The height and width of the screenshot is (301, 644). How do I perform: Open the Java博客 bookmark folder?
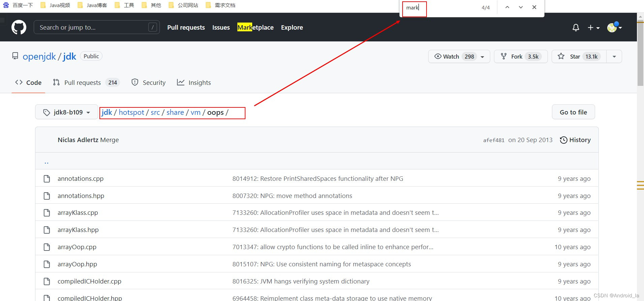click(92, 5)
